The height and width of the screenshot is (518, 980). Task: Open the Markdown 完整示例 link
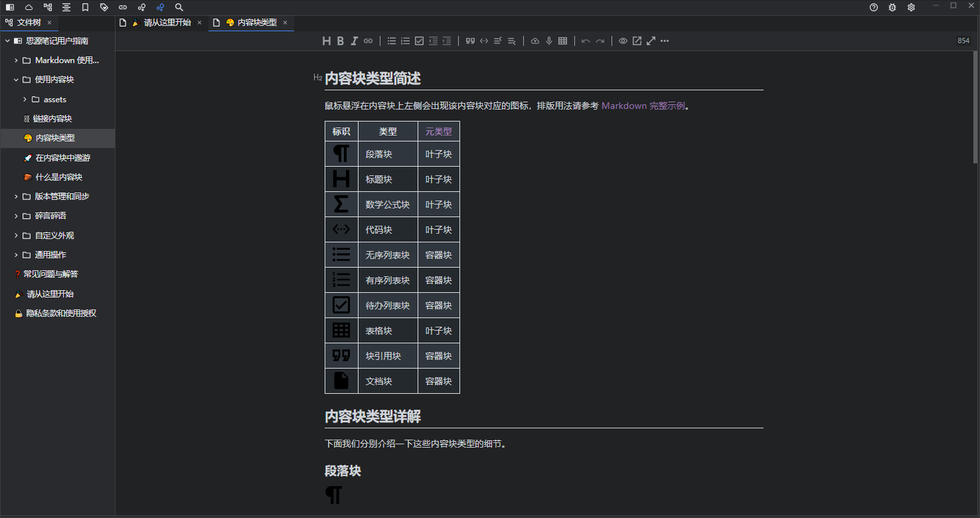click(643, 106)
